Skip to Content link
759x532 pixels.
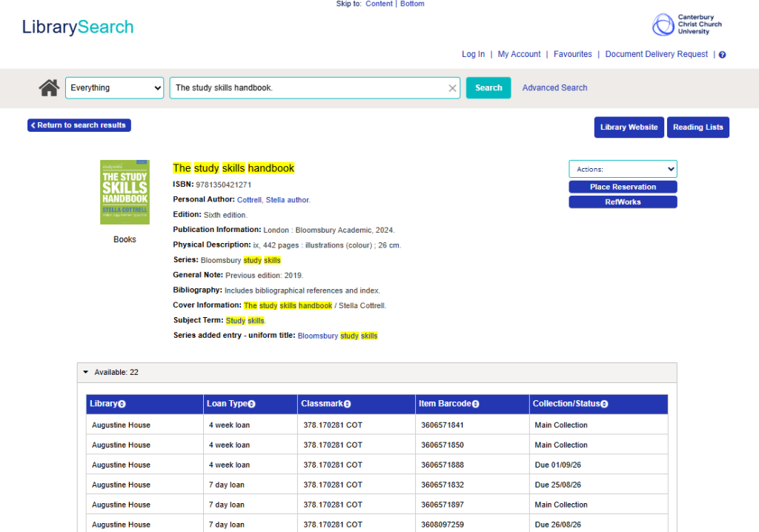tap(379, 4)
